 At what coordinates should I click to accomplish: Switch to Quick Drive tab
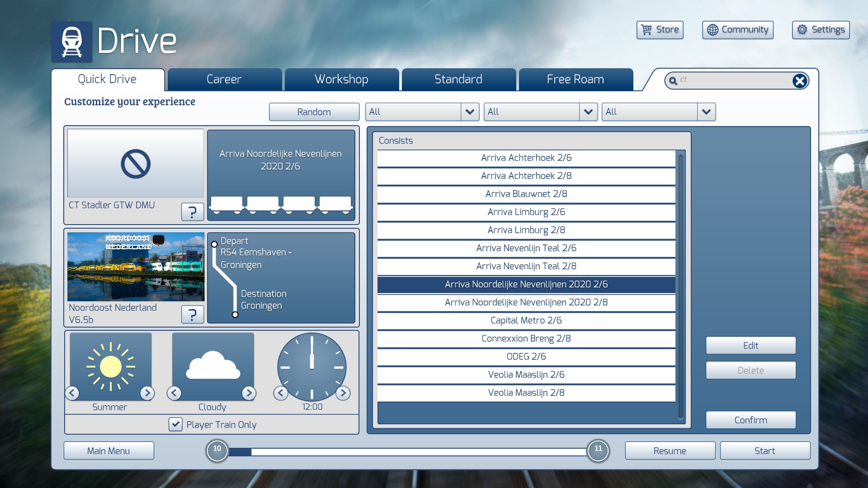[x=108, y=80]
